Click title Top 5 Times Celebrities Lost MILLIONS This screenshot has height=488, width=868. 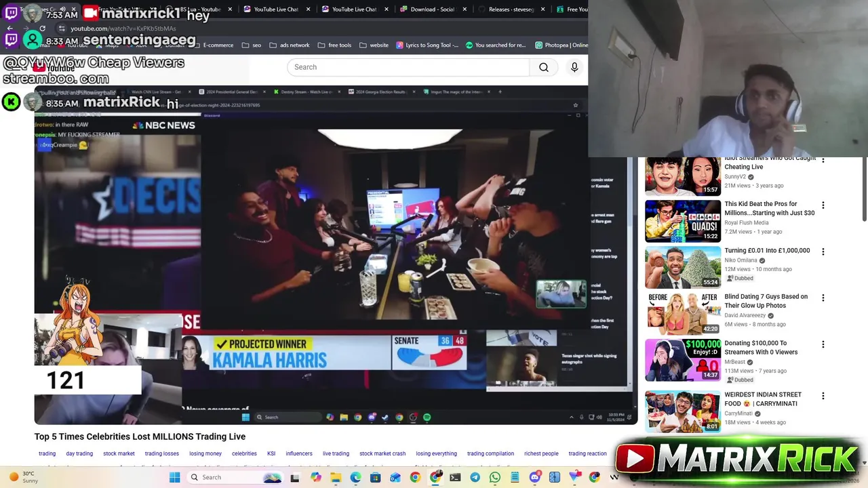(x=140, y=436)
